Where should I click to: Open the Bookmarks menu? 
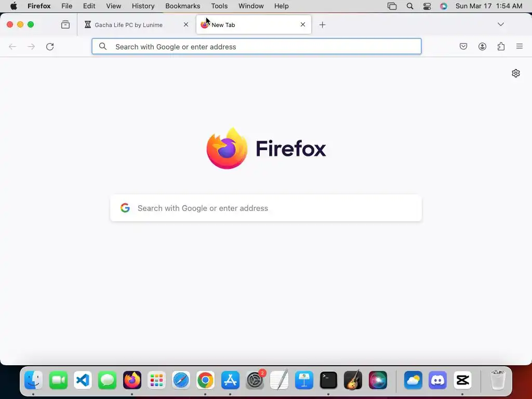pos(182,6)
